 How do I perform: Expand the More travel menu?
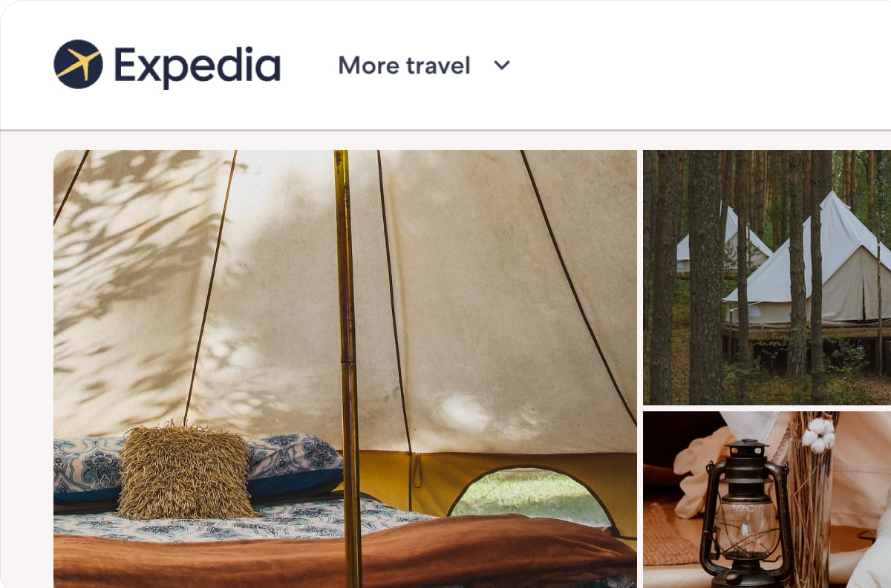425,65
